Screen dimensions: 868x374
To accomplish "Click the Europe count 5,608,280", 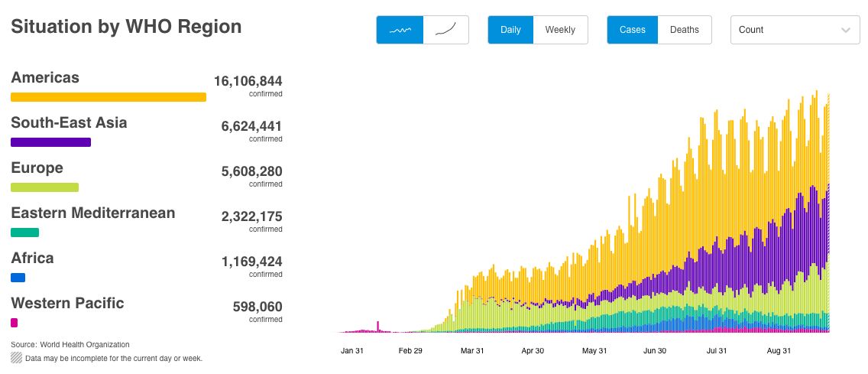I will pos(252,172).
